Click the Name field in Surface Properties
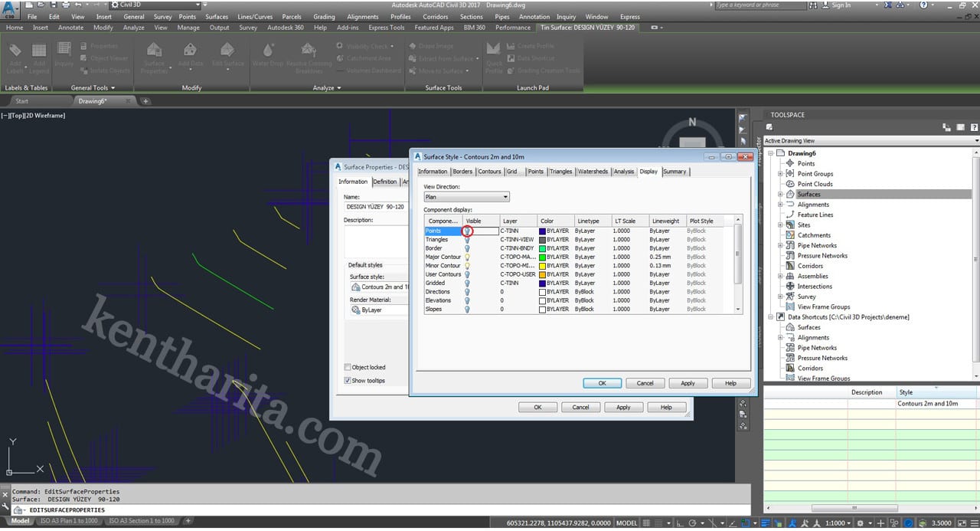980x531 pixels. click(x=375, y=207)
